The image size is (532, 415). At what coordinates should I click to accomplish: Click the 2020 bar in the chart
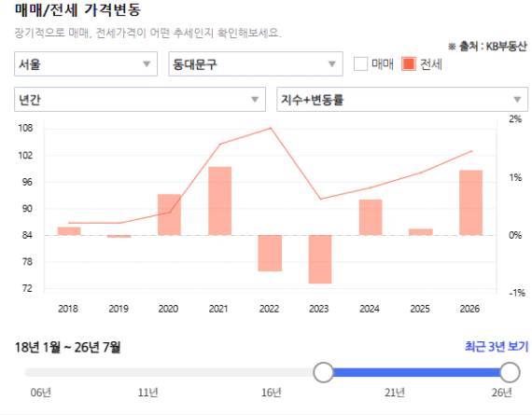click(169, 214)
